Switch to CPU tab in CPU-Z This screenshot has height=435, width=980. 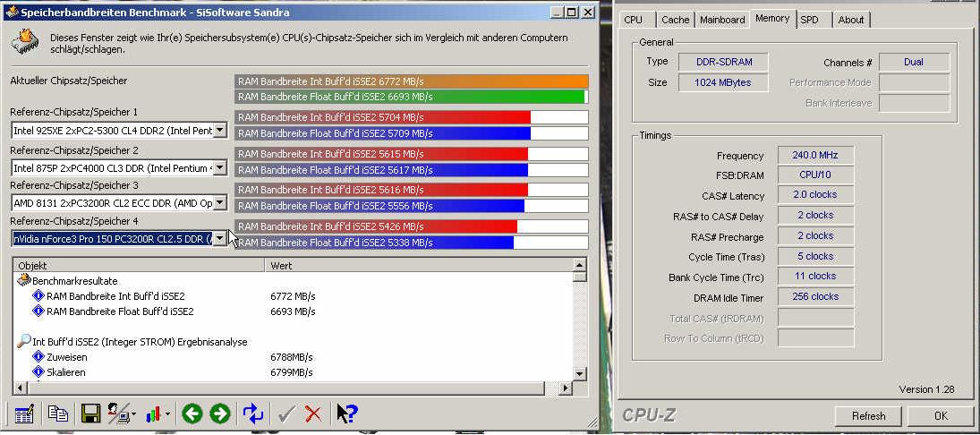(x=633, y=20)
